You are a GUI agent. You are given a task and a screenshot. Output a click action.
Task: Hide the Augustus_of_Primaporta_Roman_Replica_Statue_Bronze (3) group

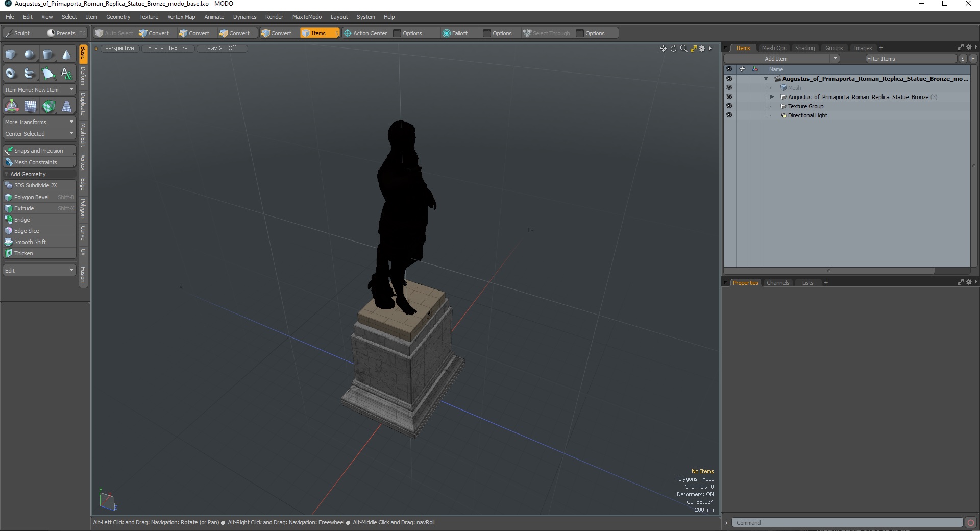[729, 97]
